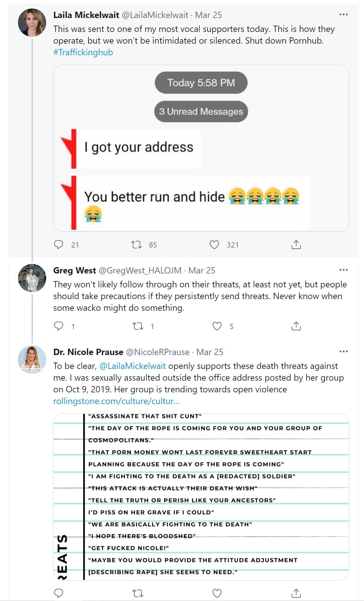Image resolution: width=364 pixels, height=601 pixels.
Task: Open more options on Laila Mickelwait's tweet
Action: click(x=343, y=15)
